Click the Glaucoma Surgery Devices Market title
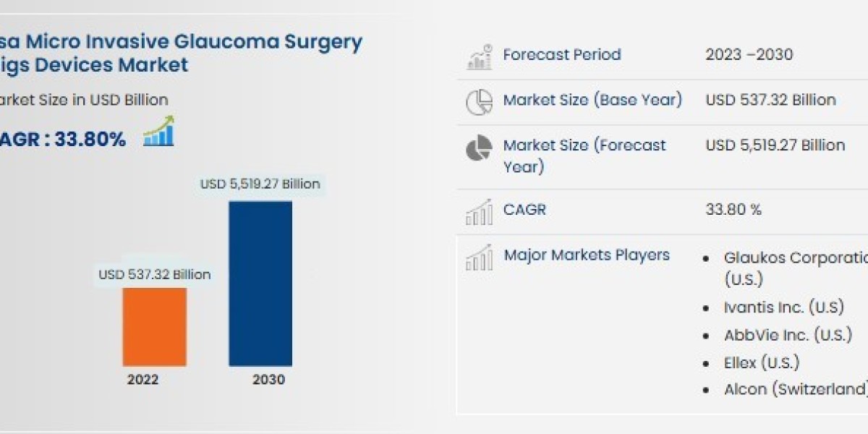 click(181, 53)
